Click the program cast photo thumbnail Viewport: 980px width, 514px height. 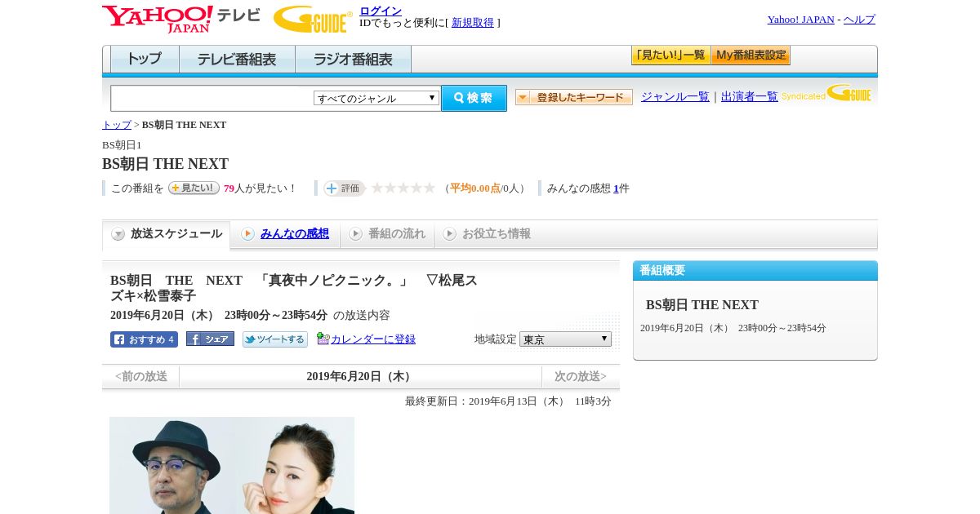click(232, 466)
